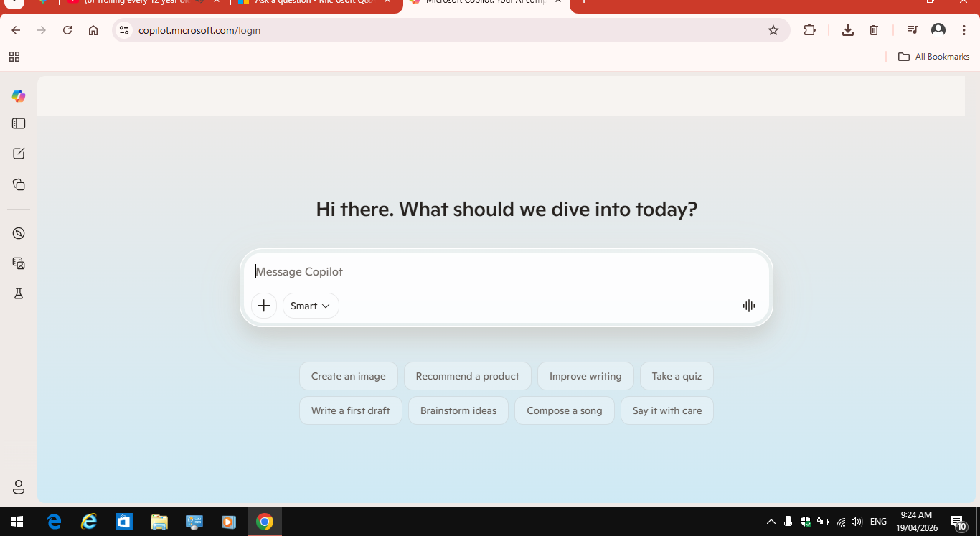Screen dimensions: 980x536
Task: Select the Microsoft Copilot browser tab
Action: point(486,2)
